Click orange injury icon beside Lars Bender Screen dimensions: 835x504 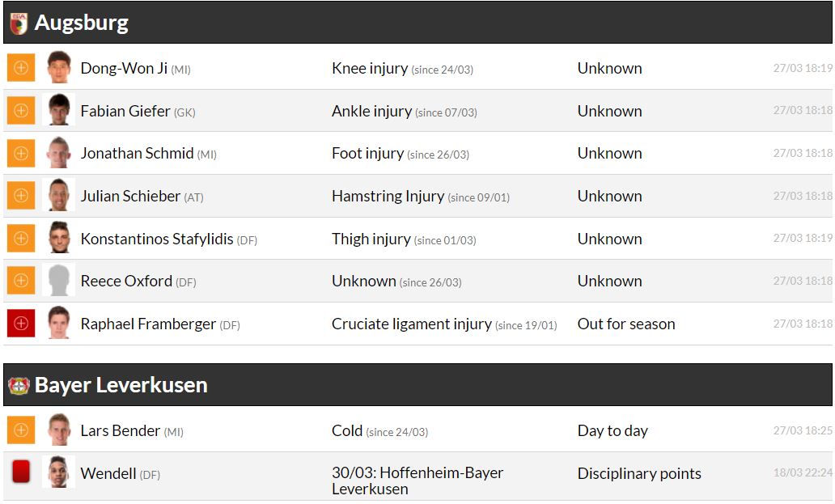tap(21, 430)
